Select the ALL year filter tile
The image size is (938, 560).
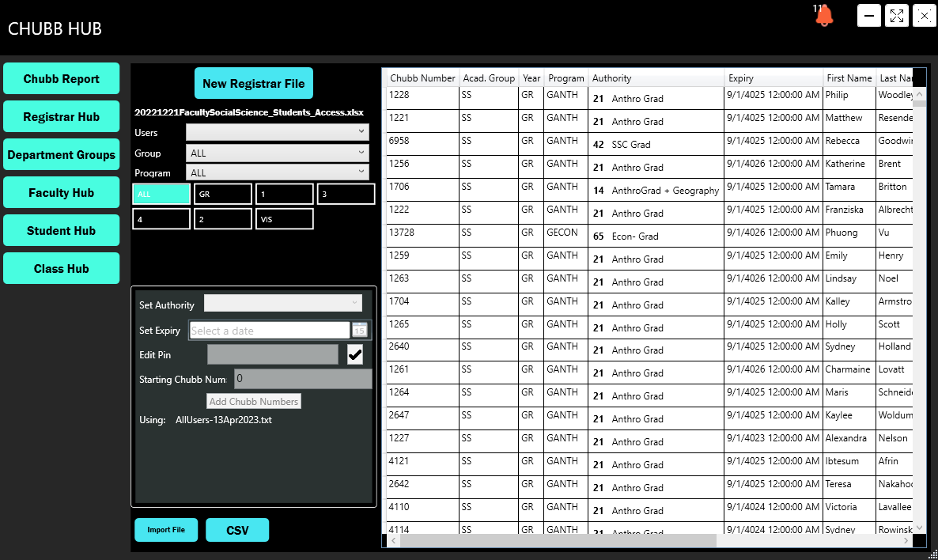click(x=161, y=194)
